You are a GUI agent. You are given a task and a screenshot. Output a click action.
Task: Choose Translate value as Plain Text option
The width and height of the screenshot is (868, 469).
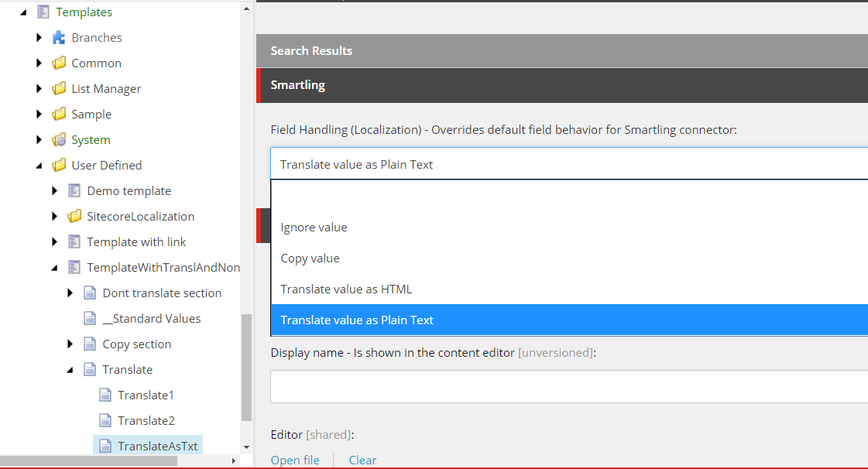click(x=570, y=320)
